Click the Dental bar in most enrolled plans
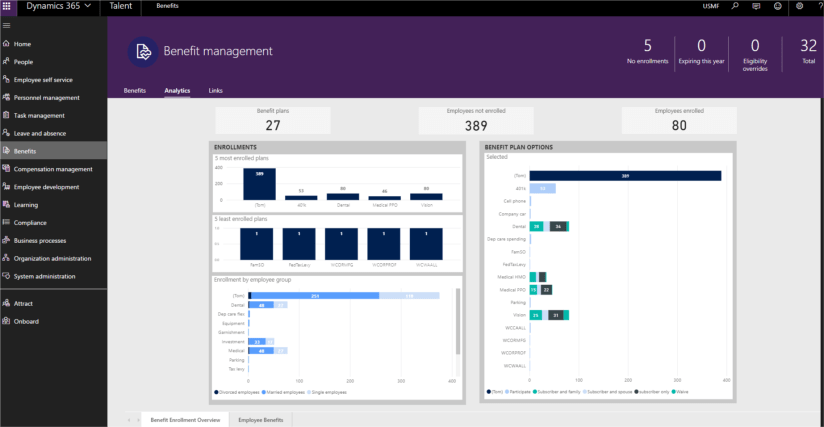Screen dimensions: 824x427 (x=343, y=196)
